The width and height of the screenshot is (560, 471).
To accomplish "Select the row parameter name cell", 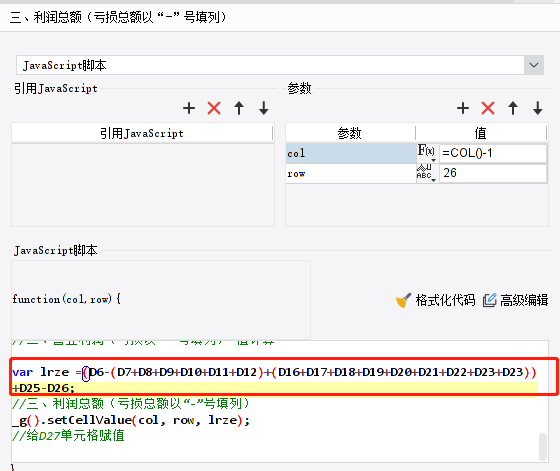I will point(351,174).
